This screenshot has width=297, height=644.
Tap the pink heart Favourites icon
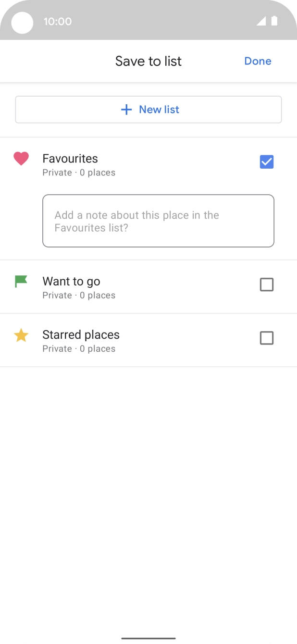pyautogui.click(x=21, y=159)
